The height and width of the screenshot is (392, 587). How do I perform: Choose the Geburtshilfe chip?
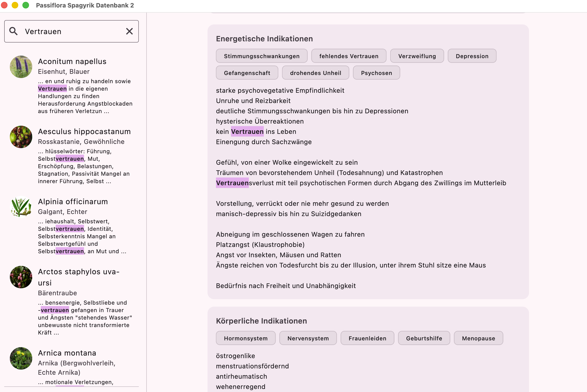(424, 338)
